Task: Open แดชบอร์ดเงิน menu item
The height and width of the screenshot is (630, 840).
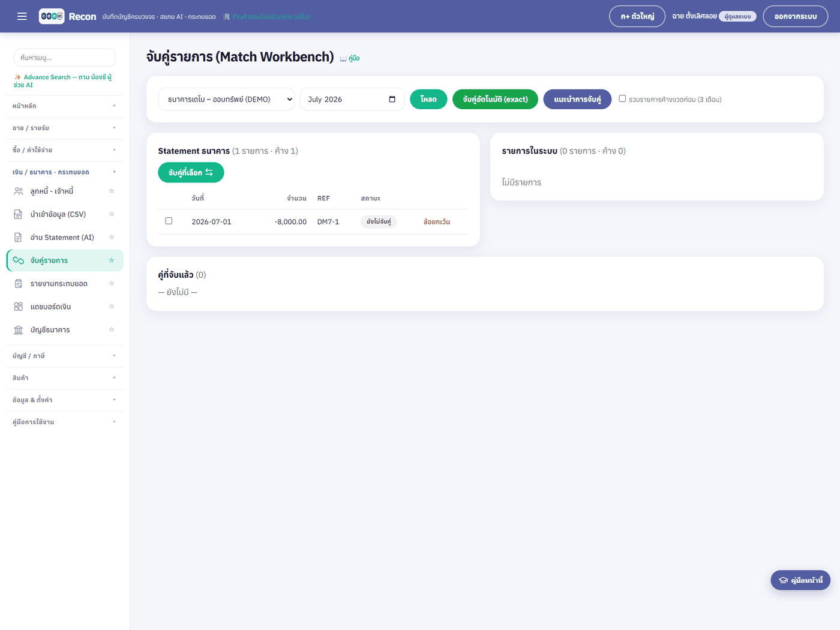Action: coord(65,307)
